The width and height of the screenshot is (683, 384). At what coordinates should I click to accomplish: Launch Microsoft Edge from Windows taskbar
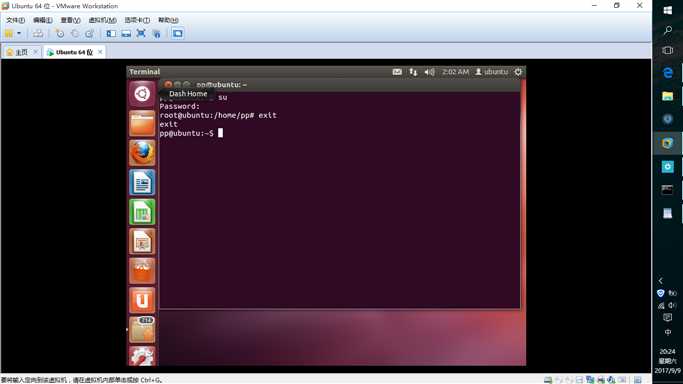[x=667, y=73]
